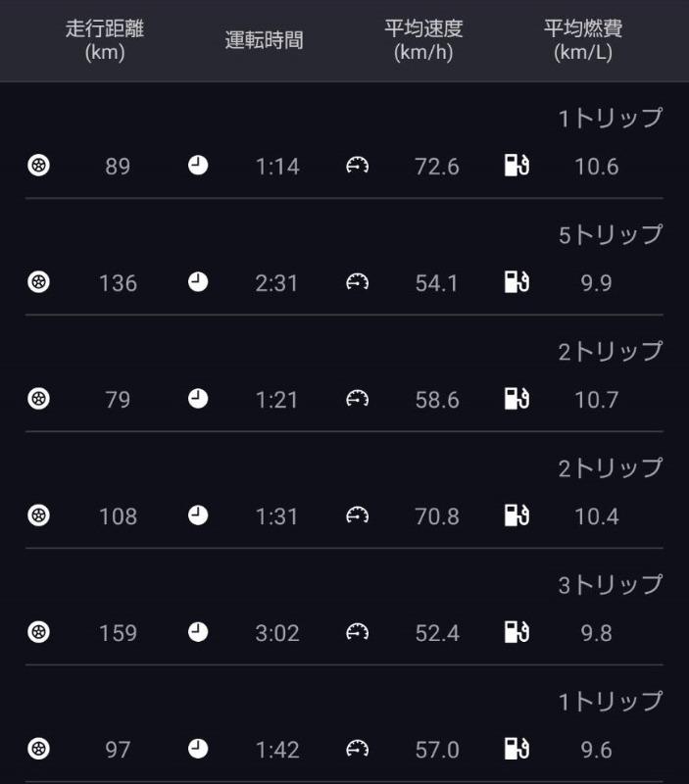Viewport: 689px width, 784px height.
Task: Click the 136 km distance value
Action: click(x=118, y=283)
